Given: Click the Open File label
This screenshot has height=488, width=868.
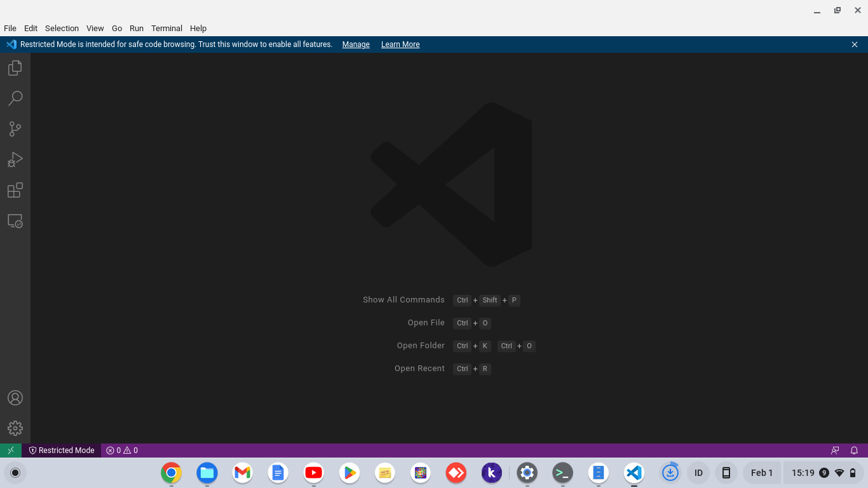Looking at the screenshot, I should click(426, 323).
